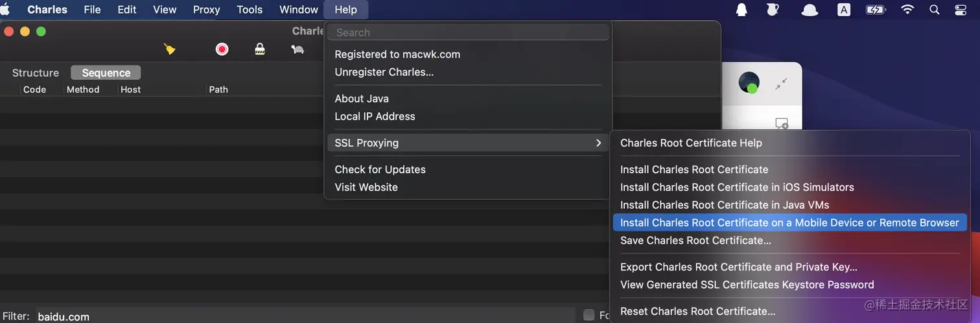The width and height of the screenshot is (980, 323).
Task: Expand the SSL Proxying submenu arrow
Action: pyautogui.click(x=598, y=143)
